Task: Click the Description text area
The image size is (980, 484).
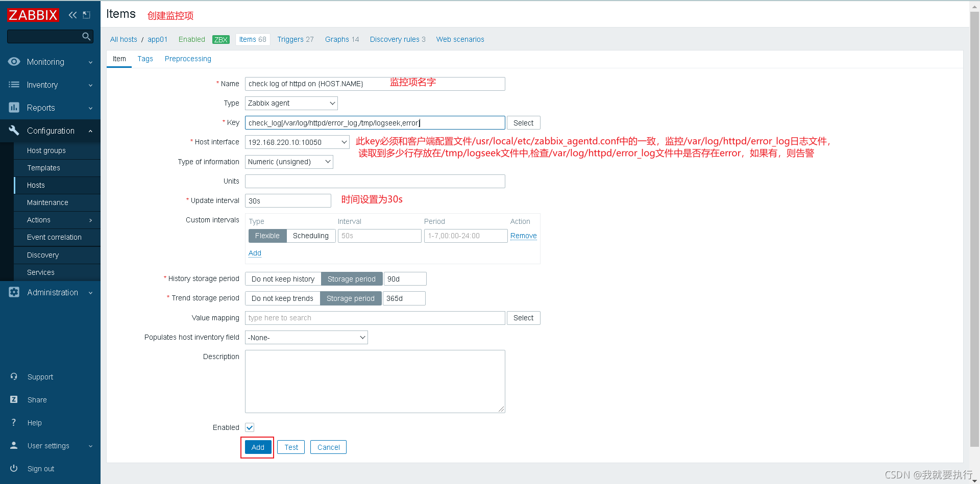Action: click(375, 381)
